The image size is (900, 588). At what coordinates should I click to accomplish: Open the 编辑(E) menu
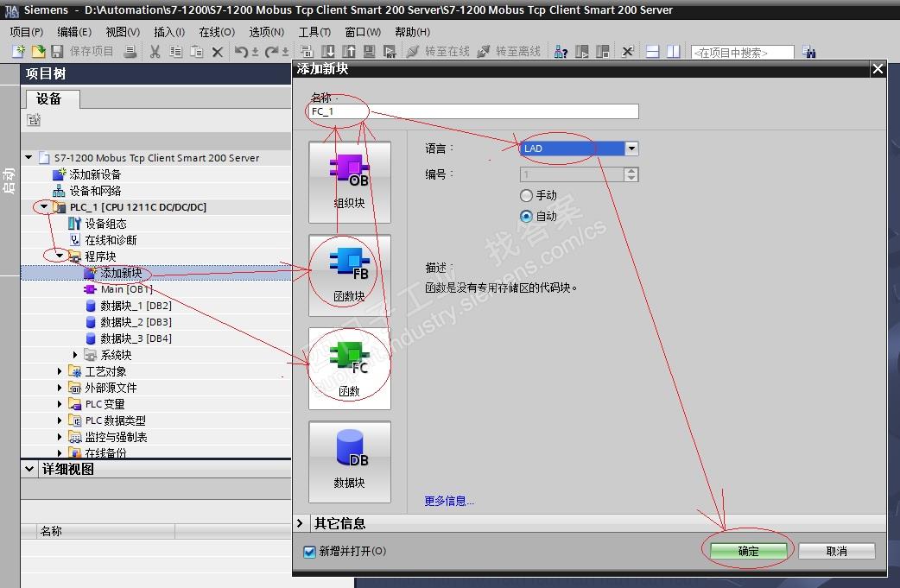coord(74,32)
